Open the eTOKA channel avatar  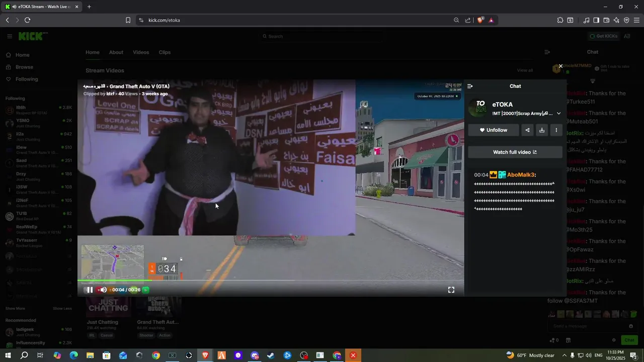[x=478, y=108]
